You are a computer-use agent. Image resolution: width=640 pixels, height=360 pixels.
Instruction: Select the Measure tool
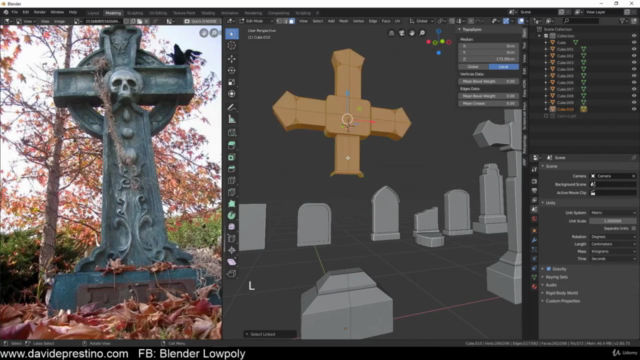tap(231, 119)
